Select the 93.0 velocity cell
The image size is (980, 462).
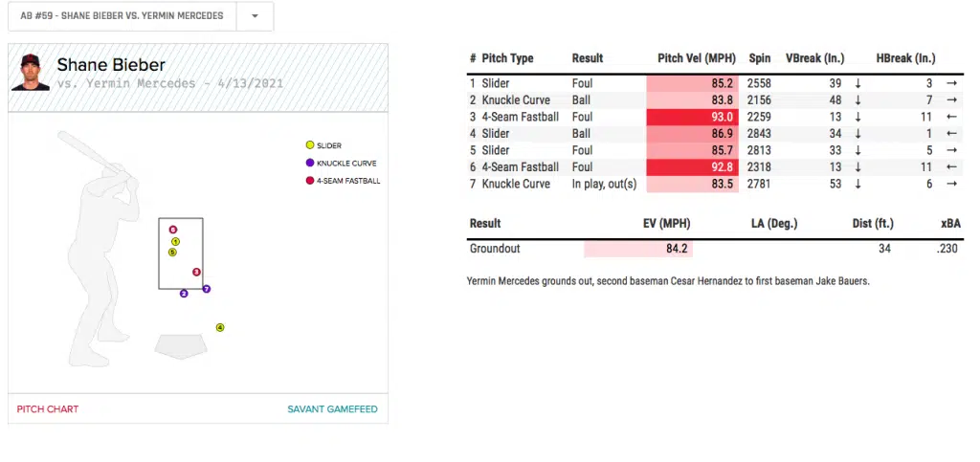[x=692, y=118]
